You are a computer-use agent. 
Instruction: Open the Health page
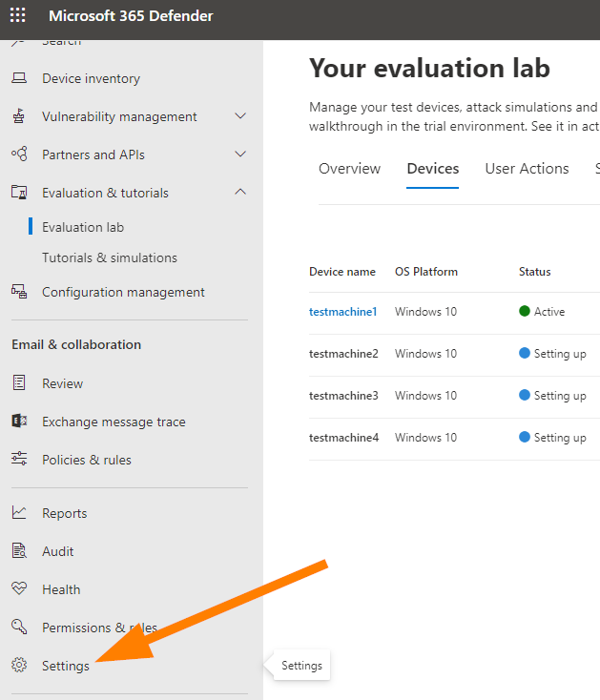(x=61, y=589)
